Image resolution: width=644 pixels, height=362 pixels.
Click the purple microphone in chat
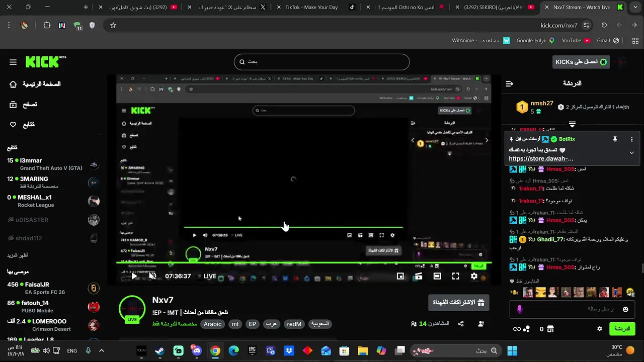pos(520,309)
